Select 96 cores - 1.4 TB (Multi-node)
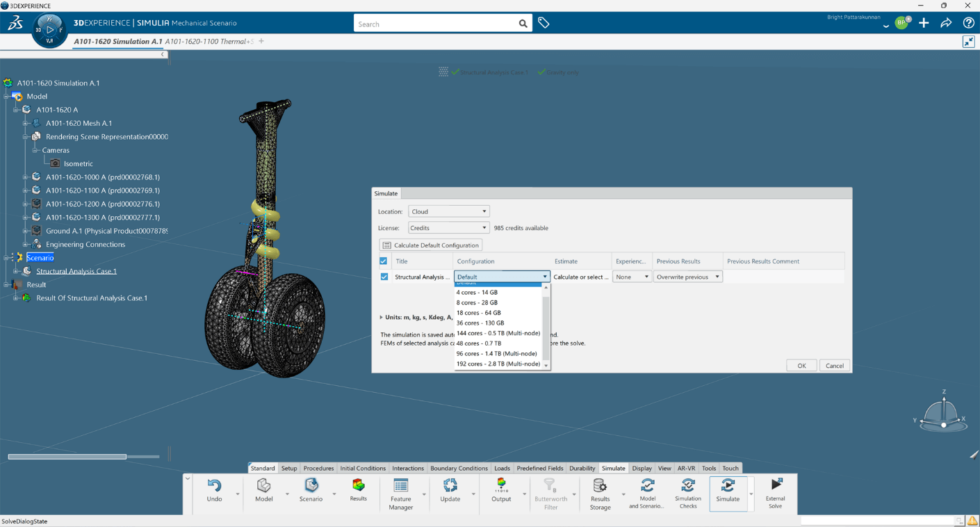 [x=498, y=353]
